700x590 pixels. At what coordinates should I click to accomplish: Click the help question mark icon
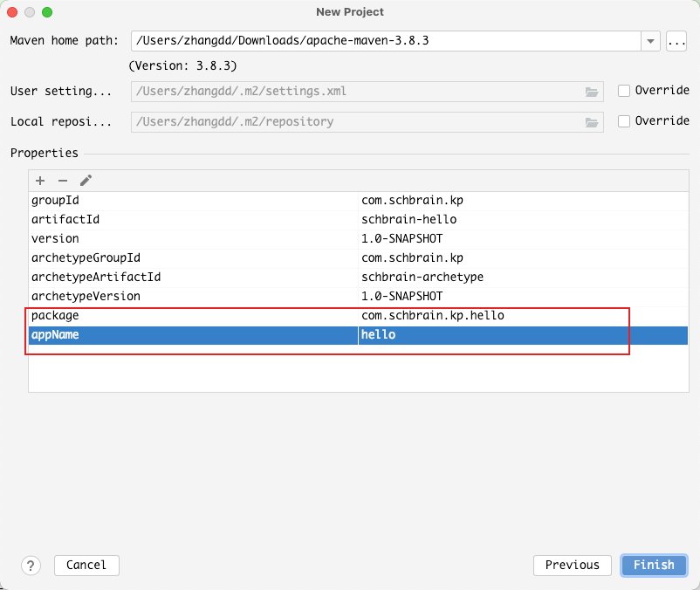[x=31, y=565]
